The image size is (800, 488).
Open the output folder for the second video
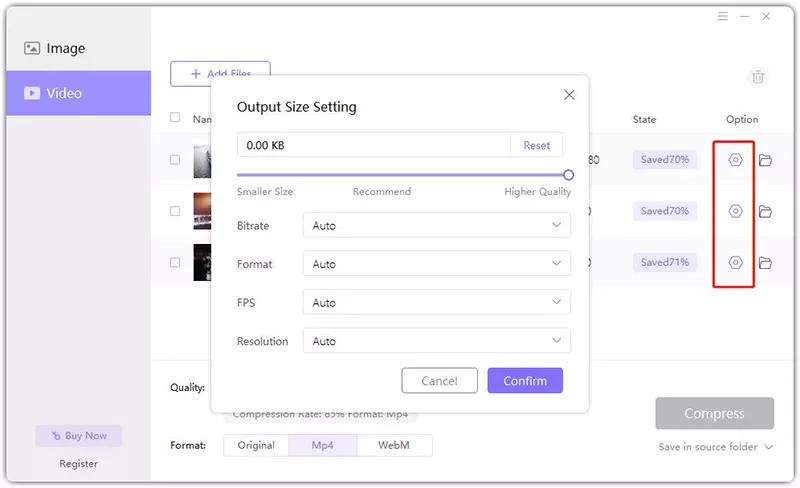[x=765, y=211]
